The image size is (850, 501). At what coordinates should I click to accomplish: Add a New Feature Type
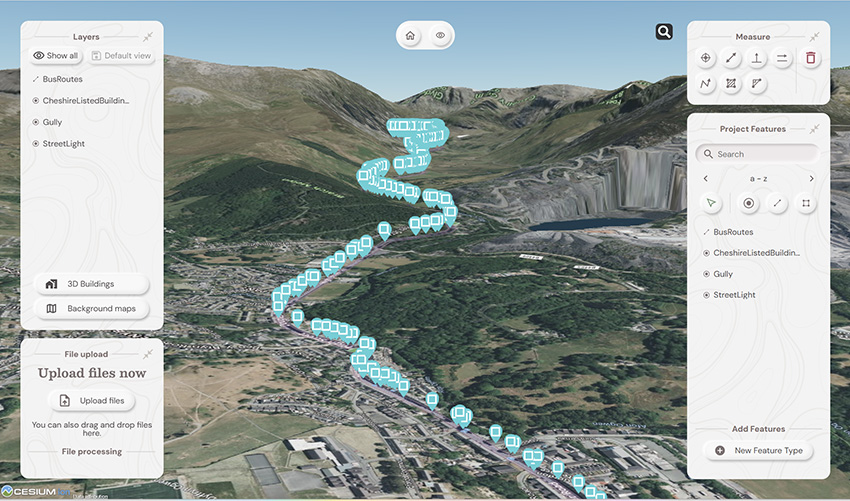point(758,451)
